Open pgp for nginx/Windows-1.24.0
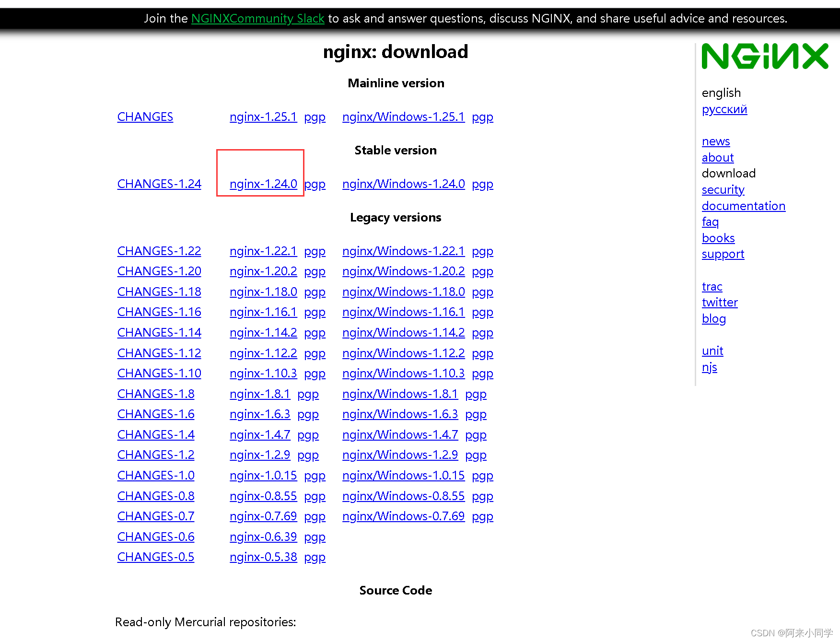This screenshot has width=840, height=642. click(483, 184)
